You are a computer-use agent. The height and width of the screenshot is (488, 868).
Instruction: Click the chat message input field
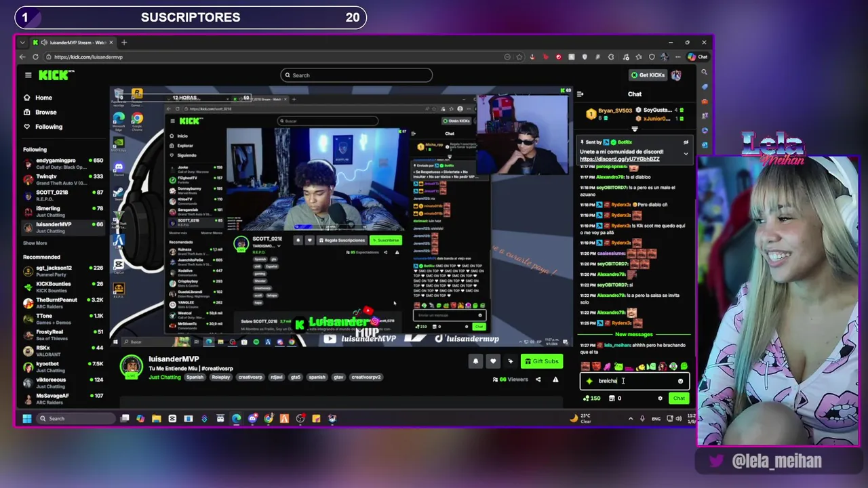pyautogui.click(x=634, y=381)
